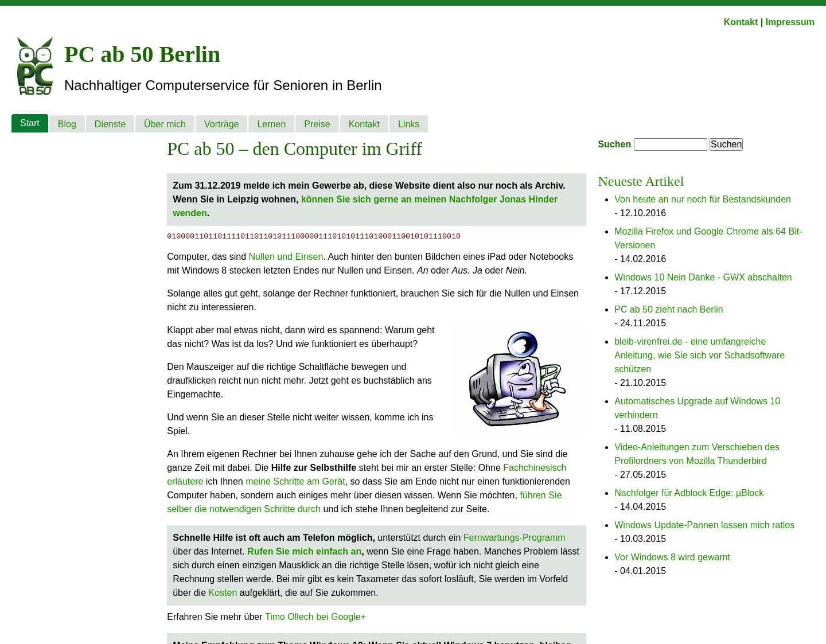
Task: Click the Nachhaltiger Computerservice für Senioren subtitle
Action: coord(223,85)
